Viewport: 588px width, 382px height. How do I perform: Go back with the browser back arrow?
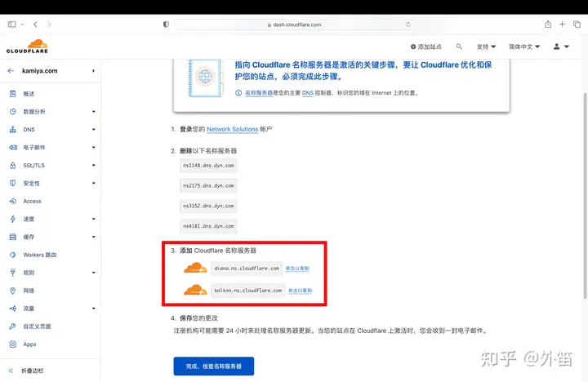(35, 24)
